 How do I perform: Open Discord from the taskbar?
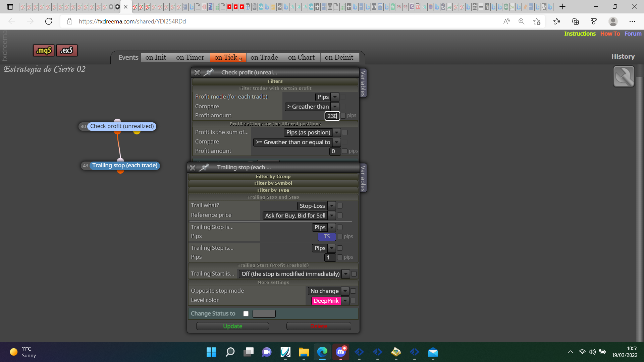pyautogui.click(x=341, y=352)
